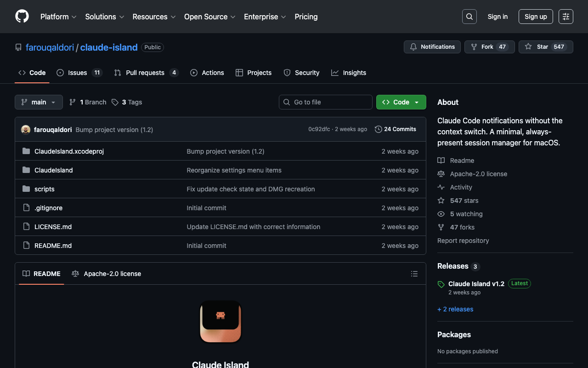
Task: Open the ClaudeIsland.xcodeproj folder
Action: tap(69, 151)
